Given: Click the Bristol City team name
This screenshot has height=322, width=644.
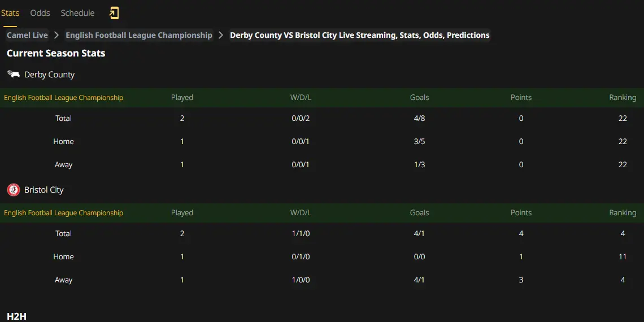Looking at the screenshot, I should tap(44, 190).
